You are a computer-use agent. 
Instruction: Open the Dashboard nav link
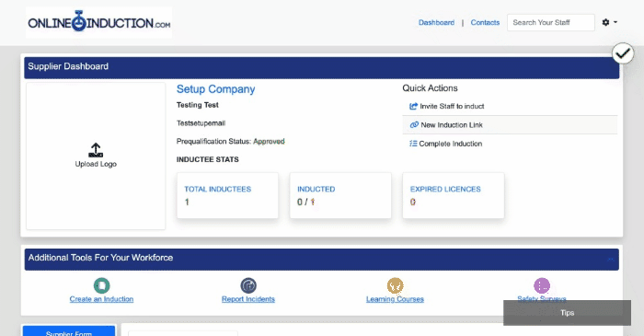tap(436, 23)
